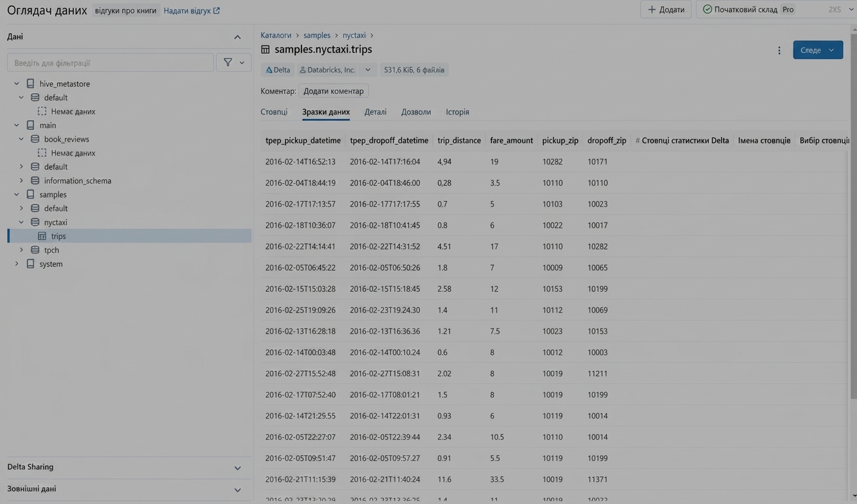This screenshot has width=857, height=504.
Task: Click the hash icon near Стовпці статистики Delta
Action: pos(637,140)
